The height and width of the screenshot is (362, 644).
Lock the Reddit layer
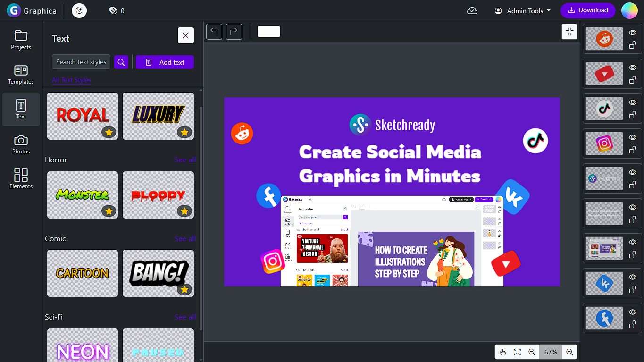[632, 45]
